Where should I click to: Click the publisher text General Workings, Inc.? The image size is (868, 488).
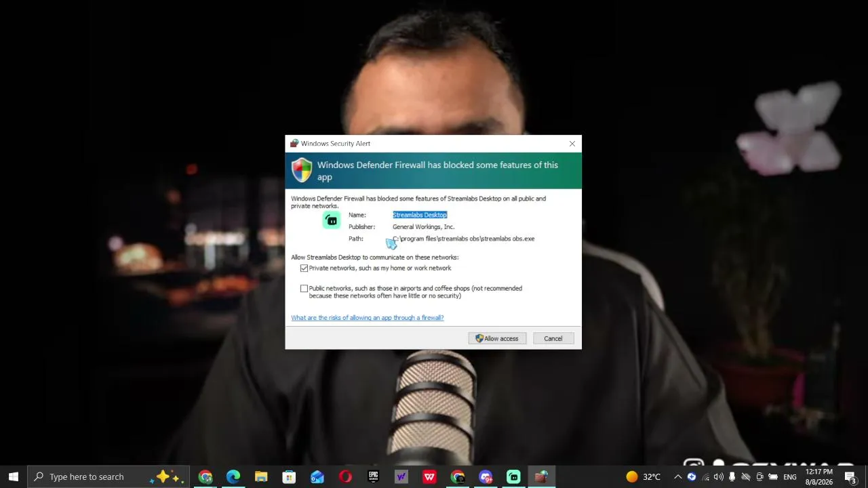click(x=424, y=227)
